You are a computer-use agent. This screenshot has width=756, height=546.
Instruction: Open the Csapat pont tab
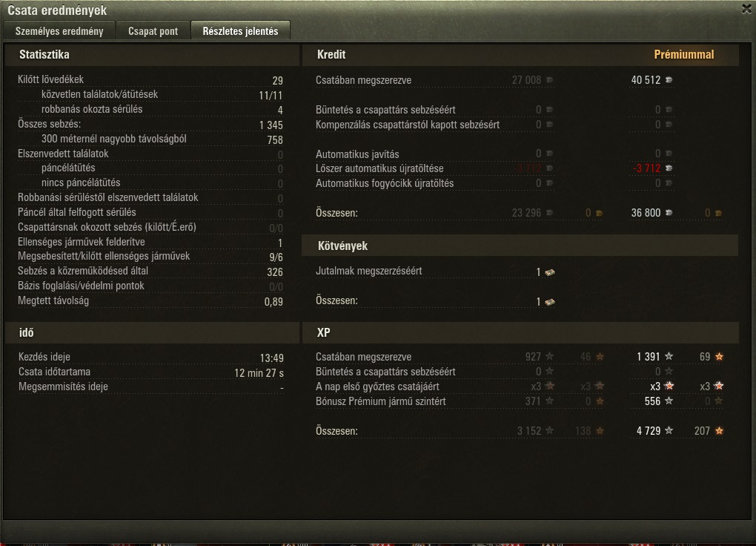coord(153,31)
